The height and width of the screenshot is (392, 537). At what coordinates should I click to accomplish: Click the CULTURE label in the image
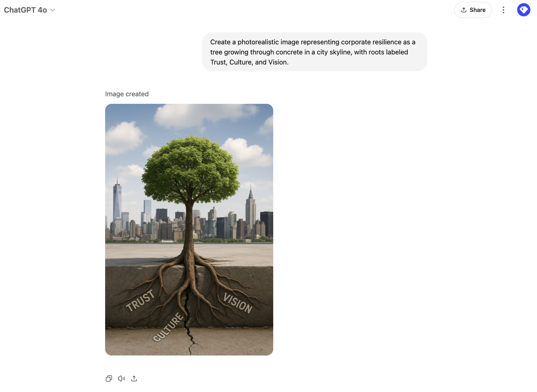pos(168,327)
